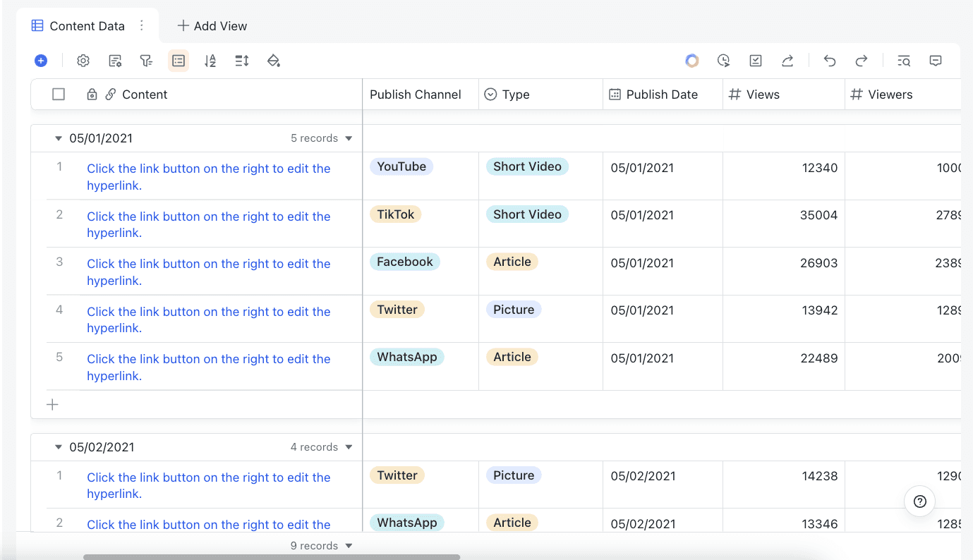Click the Views column header
973x560 pixels.
point(783,95)
